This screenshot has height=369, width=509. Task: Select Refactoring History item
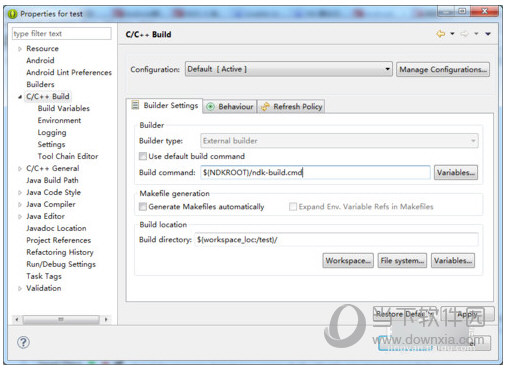tap(60, 252)
